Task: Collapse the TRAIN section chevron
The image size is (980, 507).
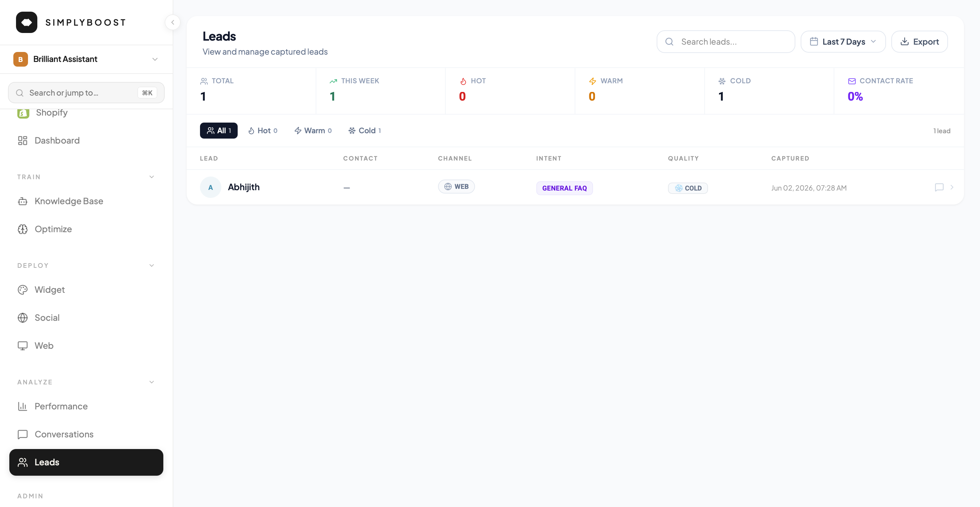Action: point(152,177)
